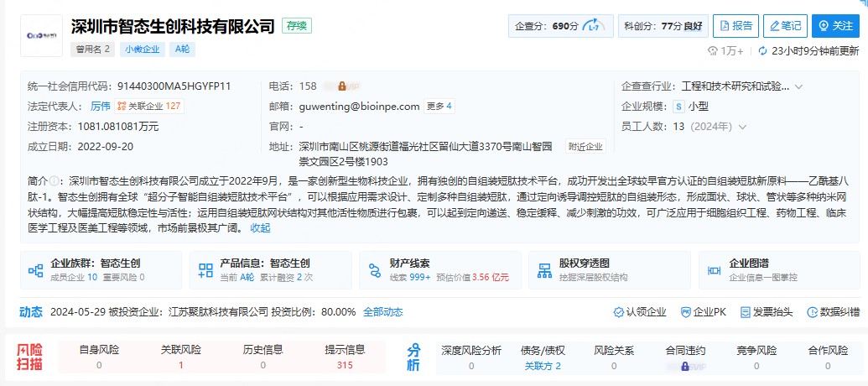Click the 附近企业 button

(585, 147)
